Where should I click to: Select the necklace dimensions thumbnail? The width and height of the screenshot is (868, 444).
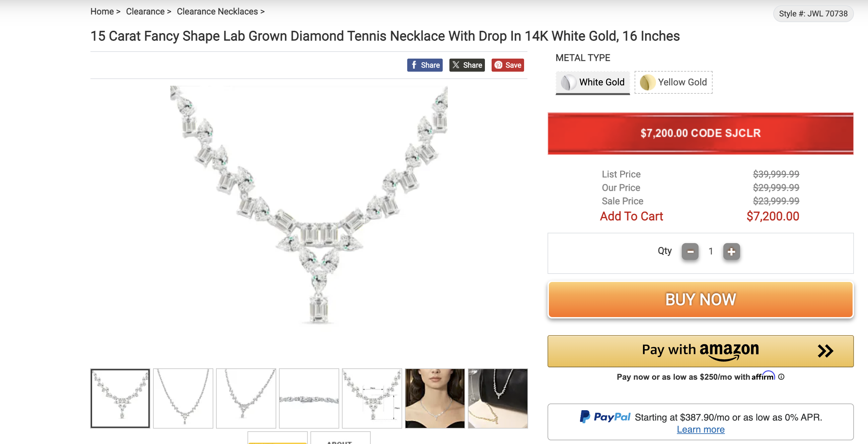point(372,398)
